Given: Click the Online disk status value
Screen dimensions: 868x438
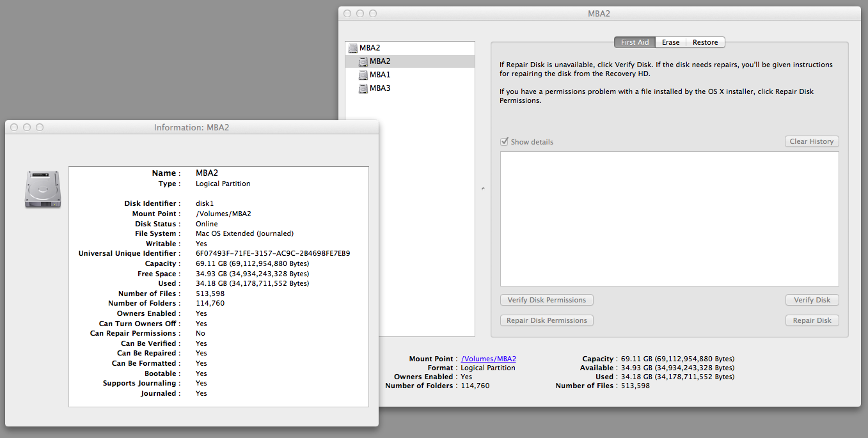Looking at the screenshot, I should 207,224.
